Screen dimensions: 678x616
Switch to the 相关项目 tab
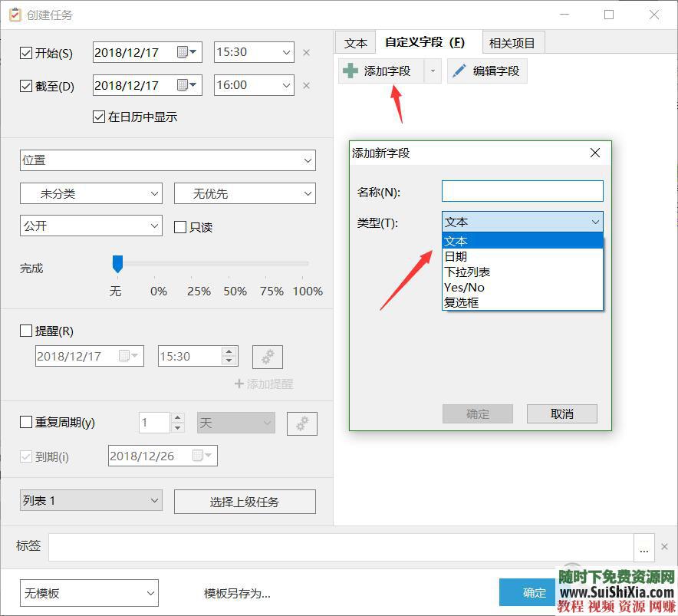pos(512,42)
